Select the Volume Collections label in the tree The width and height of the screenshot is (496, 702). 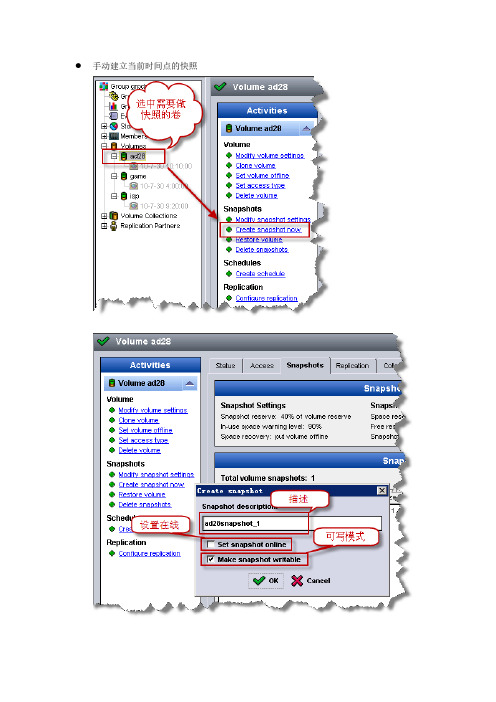pos(149,216)
